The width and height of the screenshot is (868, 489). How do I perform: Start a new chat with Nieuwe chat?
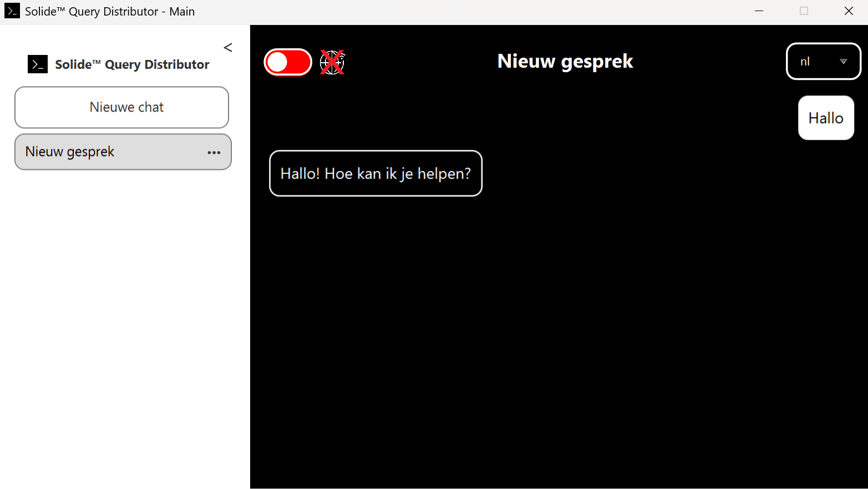pyautogui.click(x=121, y=107)
